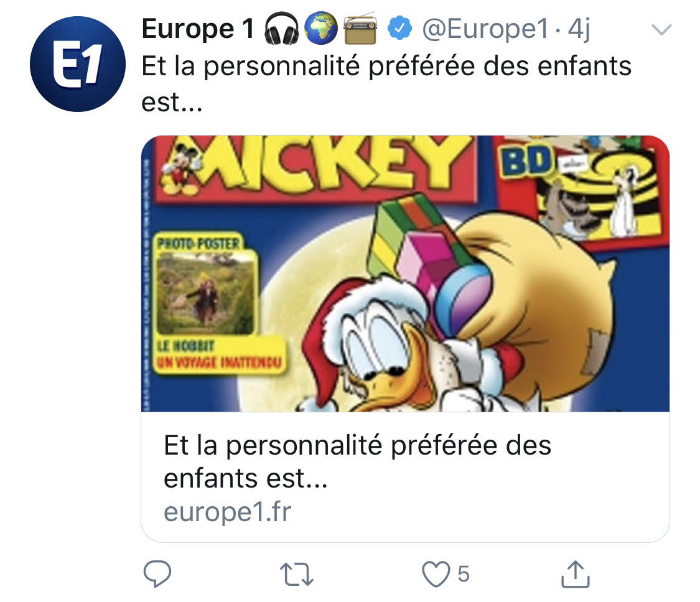Viewport: 700px width, 602px height.
Task: Click the radio emoji in the display name
Action: pos(360,28)
